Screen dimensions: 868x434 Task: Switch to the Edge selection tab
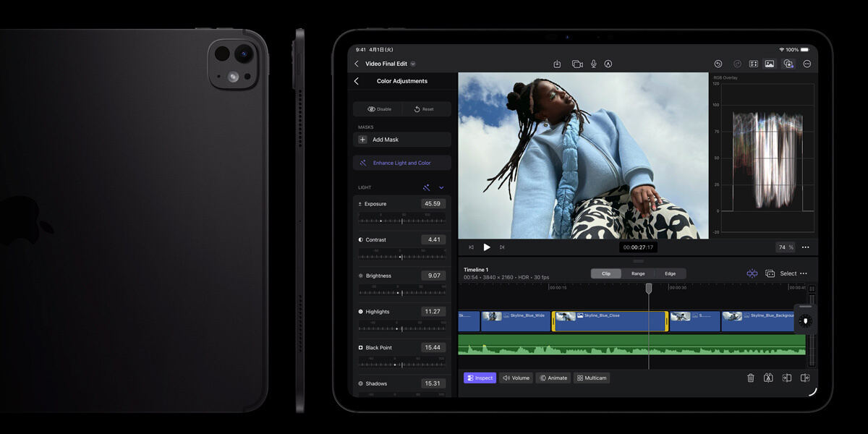[670, 273]
